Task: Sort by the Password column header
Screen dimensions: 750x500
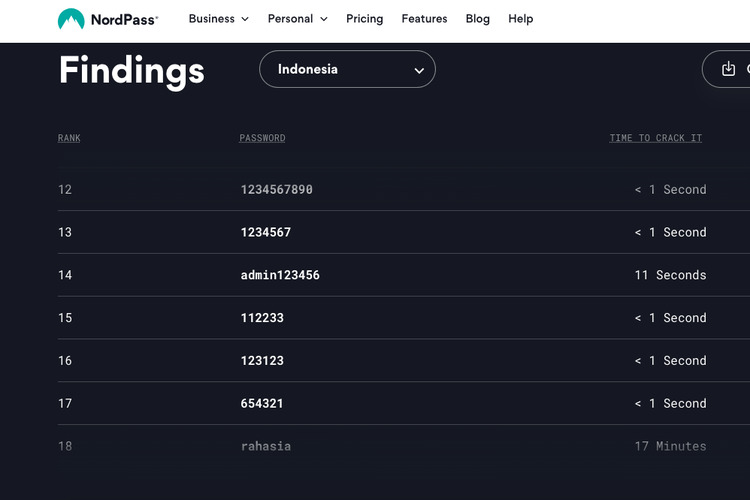Action: [262, 138]
